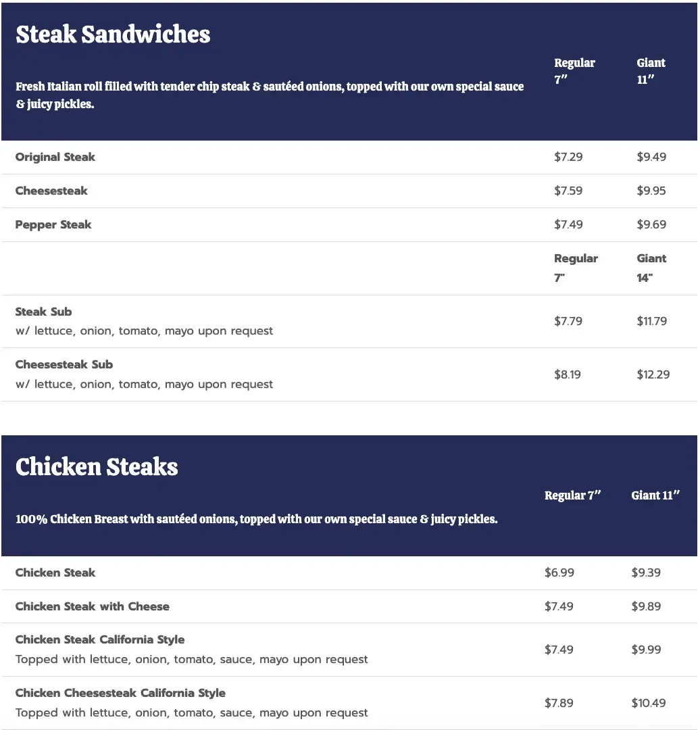Click the Pepper Steak $9.69 giant price
This screenshot has height=730, width=700.
pyautogui.click(x=651, y=224)
